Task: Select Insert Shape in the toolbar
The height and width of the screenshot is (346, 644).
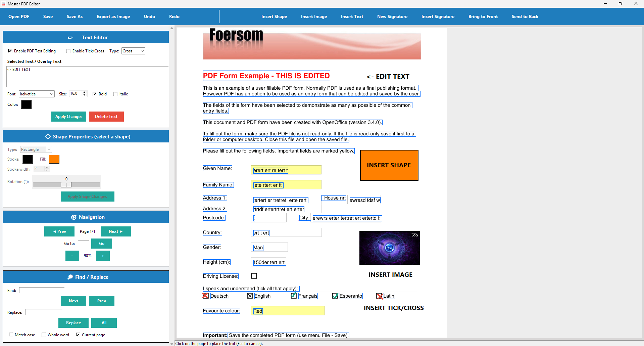Action: click(274, 16)
